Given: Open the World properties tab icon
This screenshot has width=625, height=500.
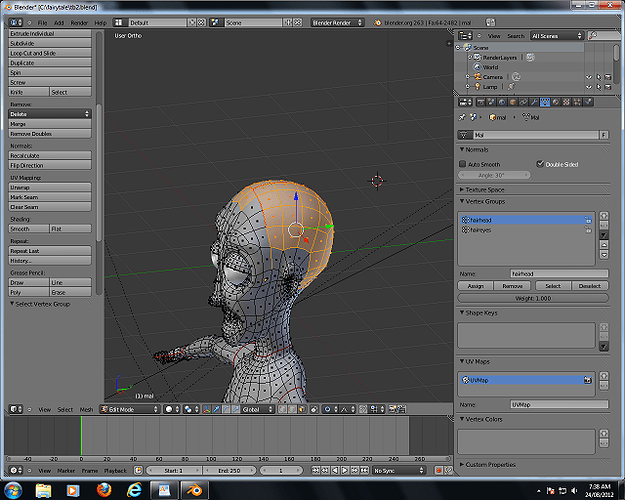Looking at the screenshot, I should (x=502, y=102).
